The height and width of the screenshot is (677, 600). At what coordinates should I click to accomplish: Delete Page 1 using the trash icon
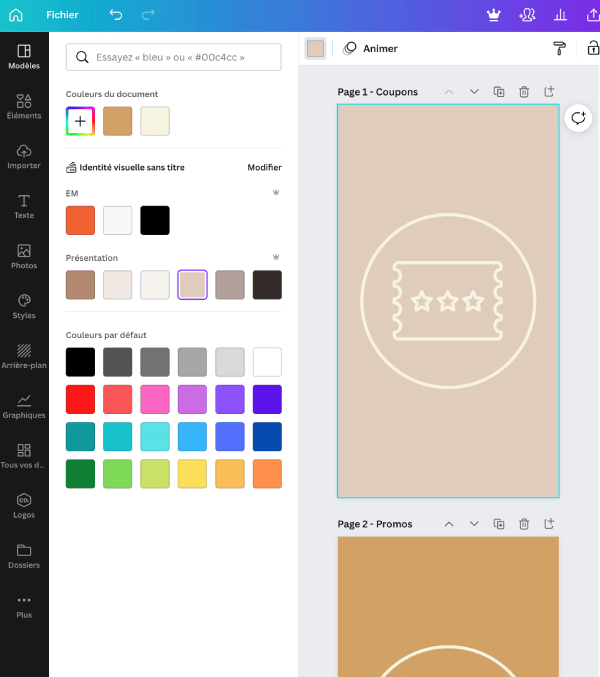[x=524, y=92]
